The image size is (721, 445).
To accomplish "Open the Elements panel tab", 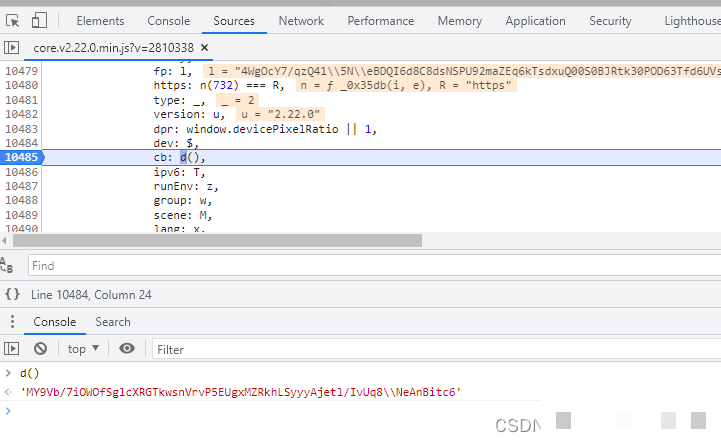I will tap(100, 20).
